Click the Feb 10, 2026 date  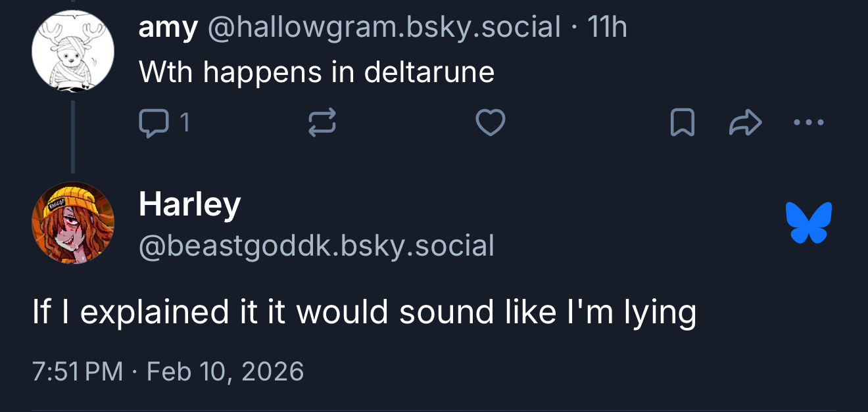[x=225, y=371]
